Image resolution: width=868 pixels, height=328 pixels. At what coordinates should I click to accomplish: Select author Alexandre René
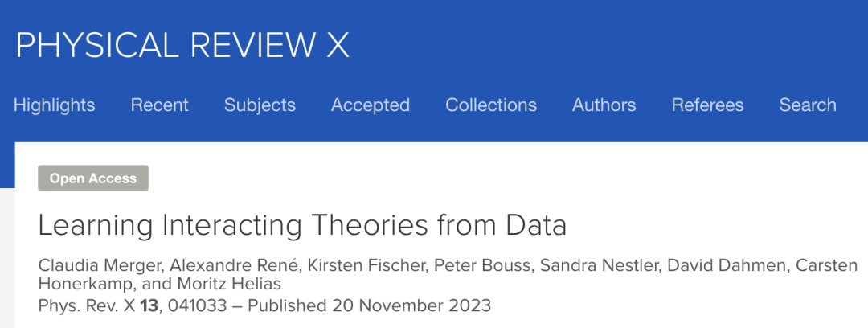235,265
